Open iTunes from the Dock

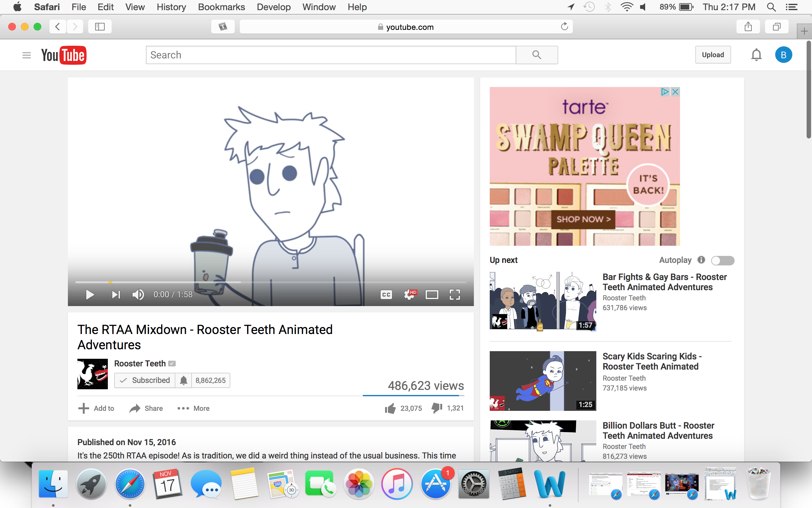point(397,484)
